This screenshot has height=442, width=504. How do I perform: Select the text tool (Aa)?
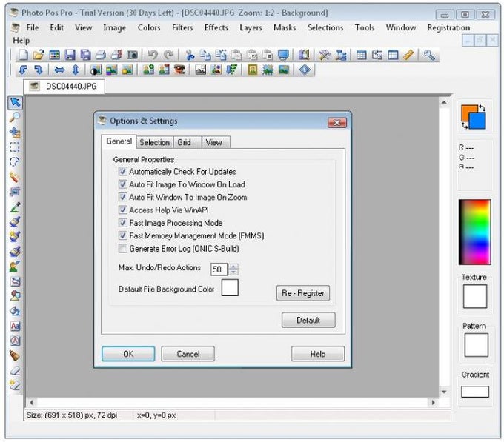(15, 326)
